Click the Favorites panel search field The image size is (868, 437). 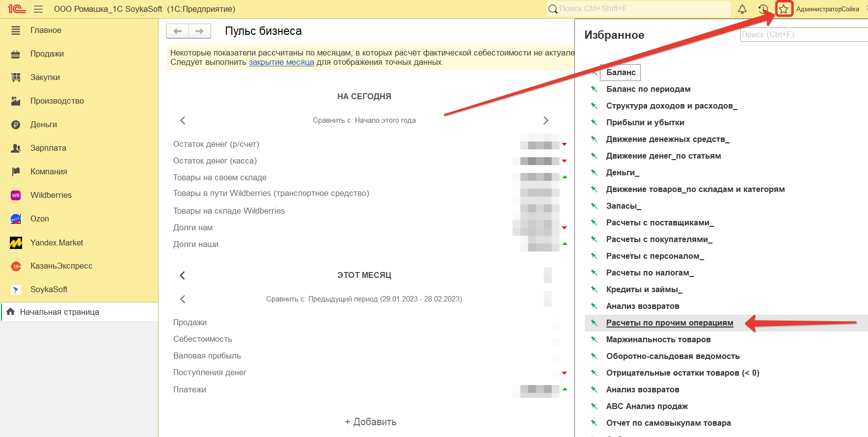coord(804,34)
